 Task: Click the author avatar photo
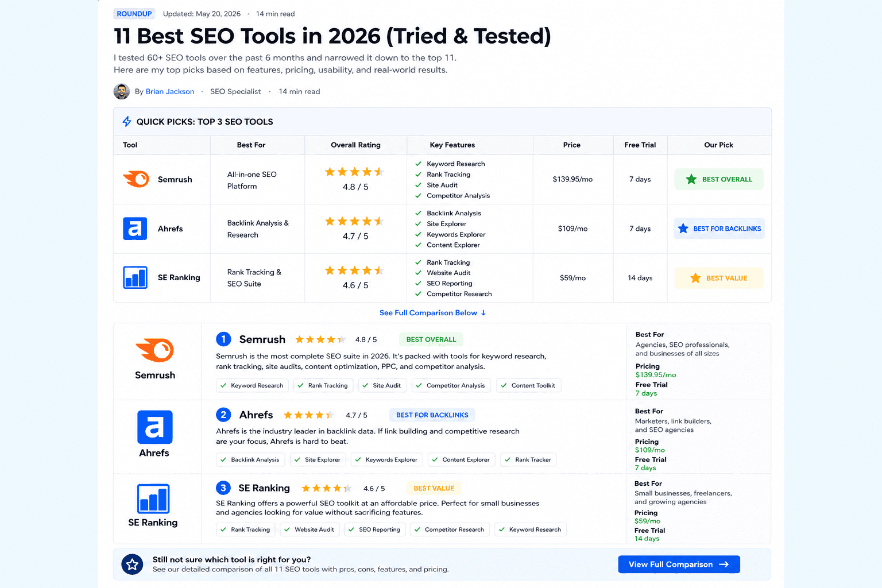(122, 91)
